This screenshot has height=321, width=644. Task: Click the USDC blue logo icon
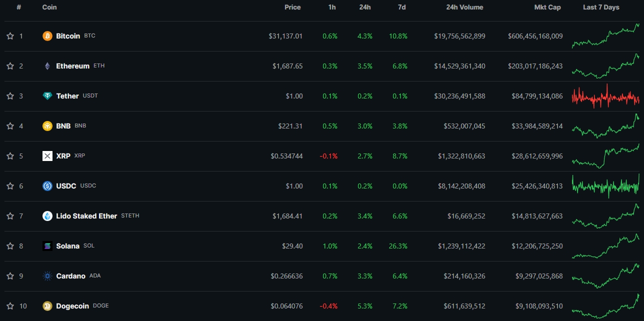(x=47, y=186)
